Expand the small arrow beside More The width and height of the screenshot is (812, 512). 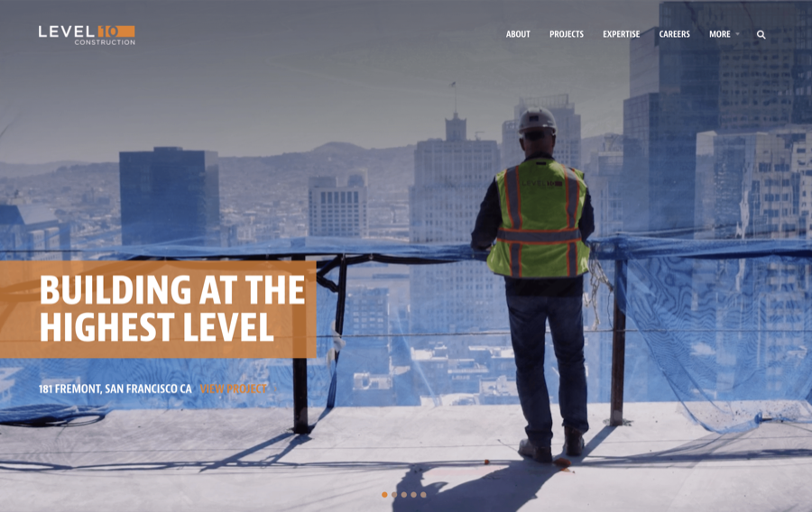[x=737, y=34]
